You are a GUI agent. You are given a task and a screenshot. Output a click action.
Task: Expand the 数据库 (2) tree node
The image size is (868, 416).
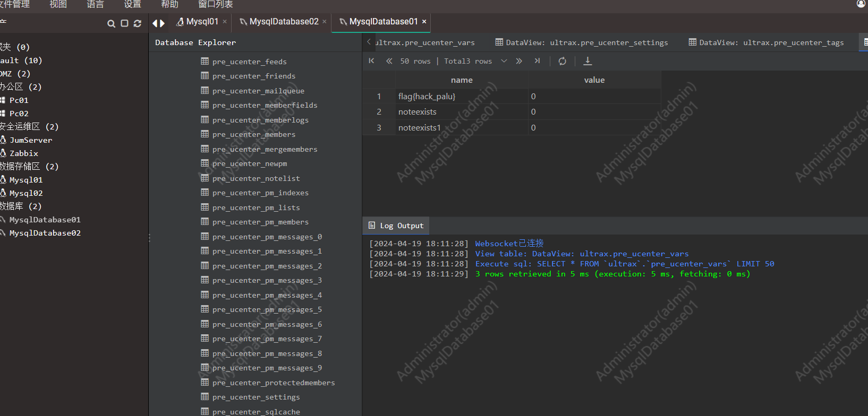point(21,206)
